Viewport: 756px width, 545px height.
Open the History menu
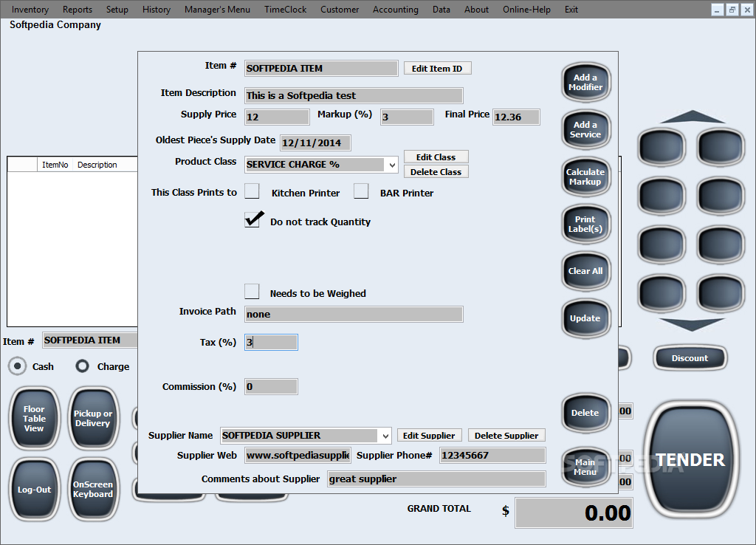tap(157, 9)
